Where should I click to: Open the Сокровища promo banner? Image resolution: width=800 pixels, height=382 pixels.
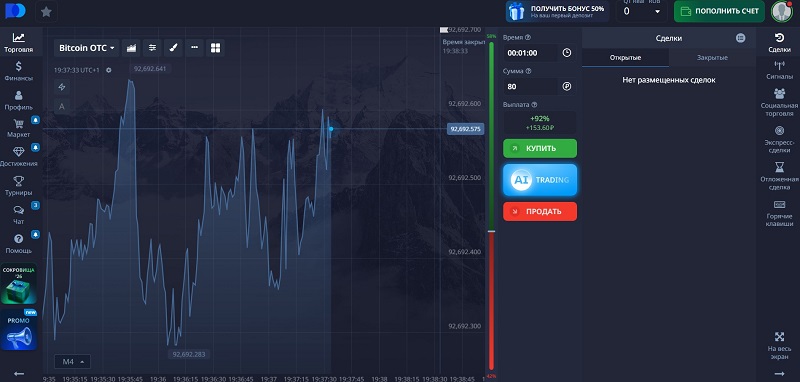[x=19, y=284]
